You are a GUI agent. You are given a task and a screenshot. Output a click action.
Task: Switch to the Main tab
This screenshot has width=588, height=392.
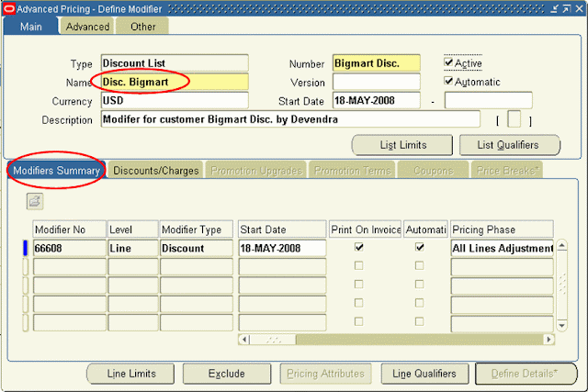(x=30, y=27)
